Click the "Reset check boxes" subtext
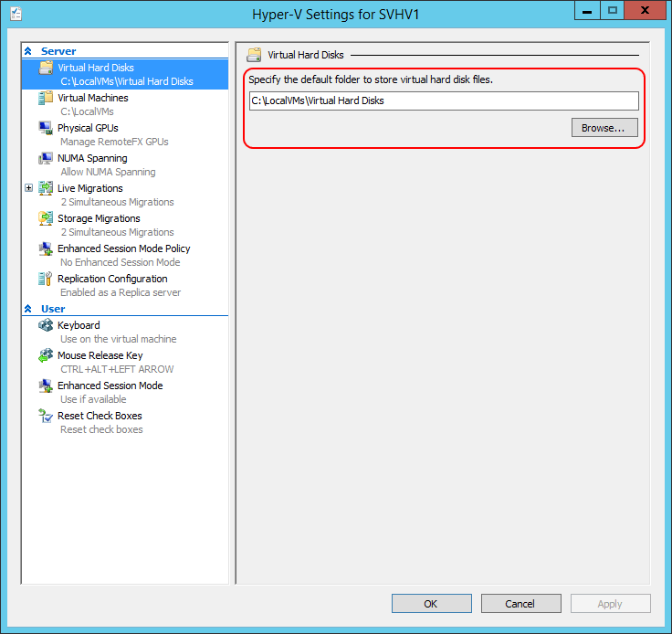 coord(101,429)
